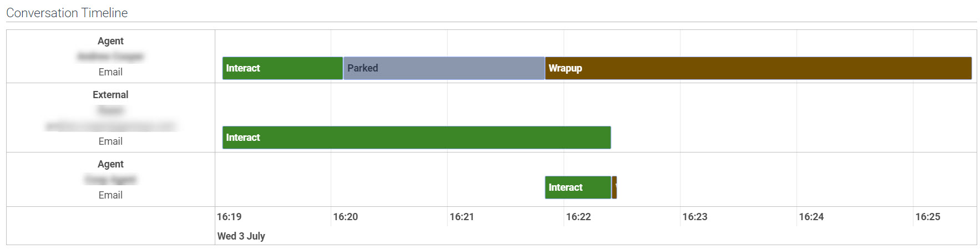Click the first agent's green Interact segment

pyautogui.click(x=282, y=68)
